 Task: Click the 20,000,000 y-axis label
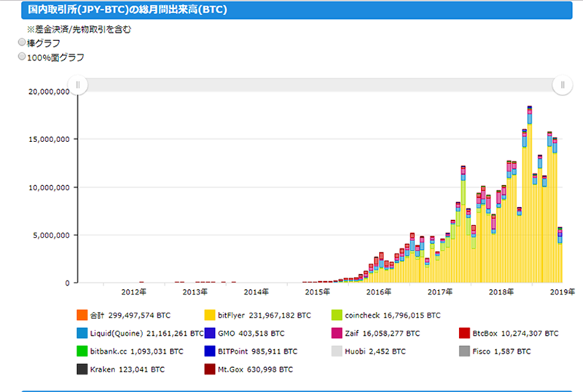49,92
